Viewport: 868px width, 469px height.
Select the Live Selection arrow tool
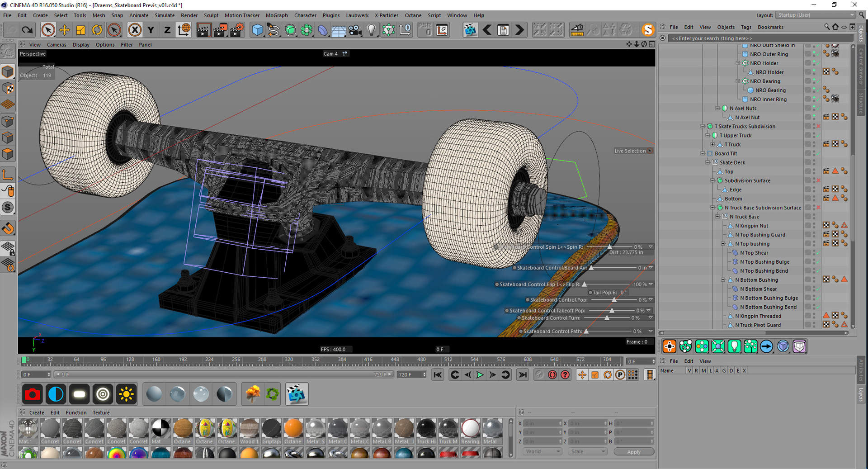tap(48, 30)
